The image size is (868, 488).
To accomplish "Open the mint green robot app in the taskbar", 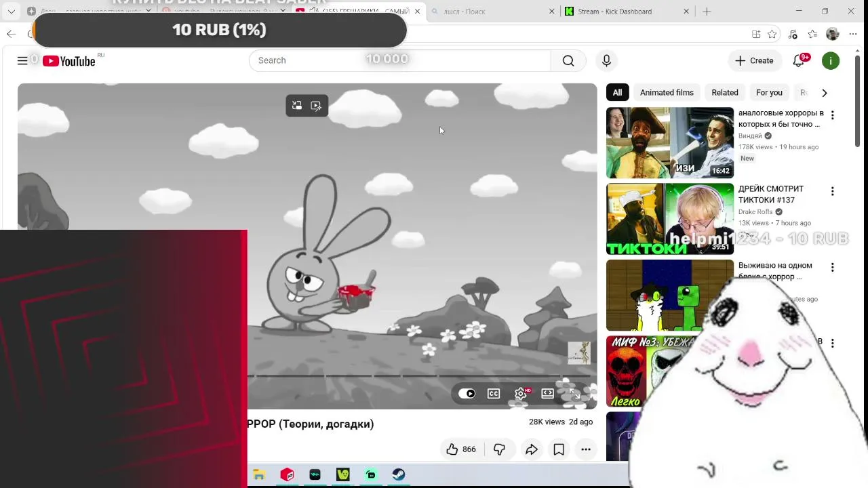I will (371, 475).
